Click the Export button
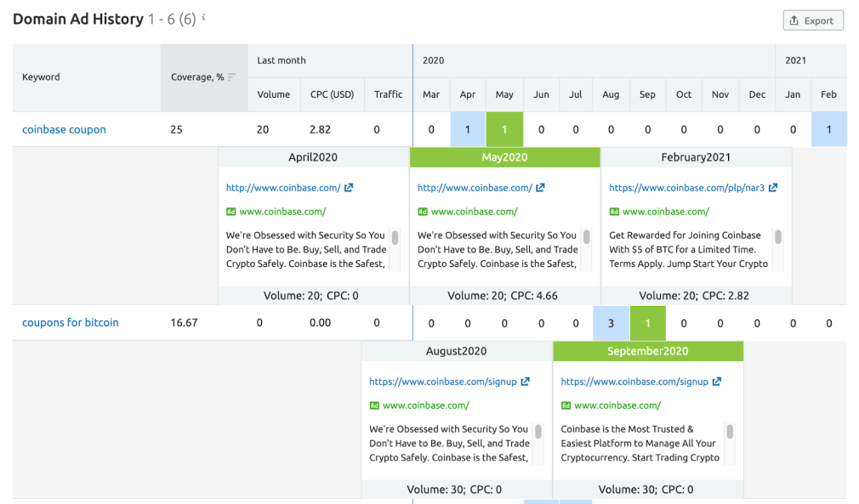Image resolution: width=859 pixels, height=504 pixels. [x=812, y=20]
